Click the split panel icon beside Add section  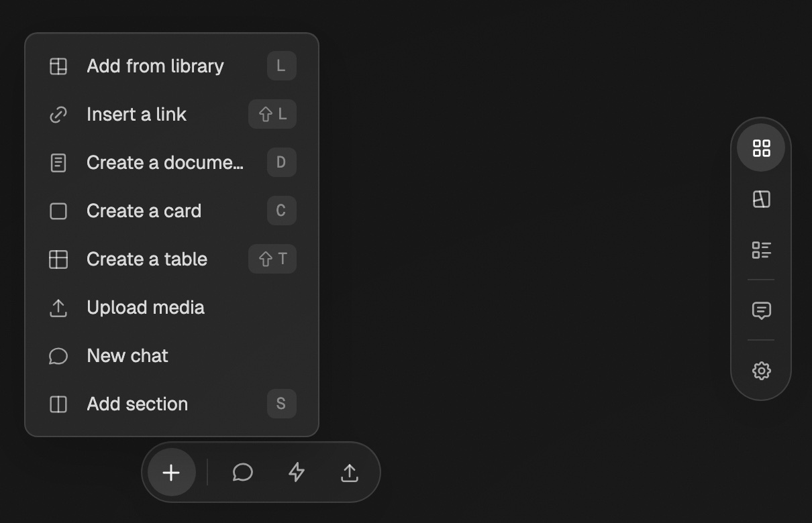click(x=58, y=404)
